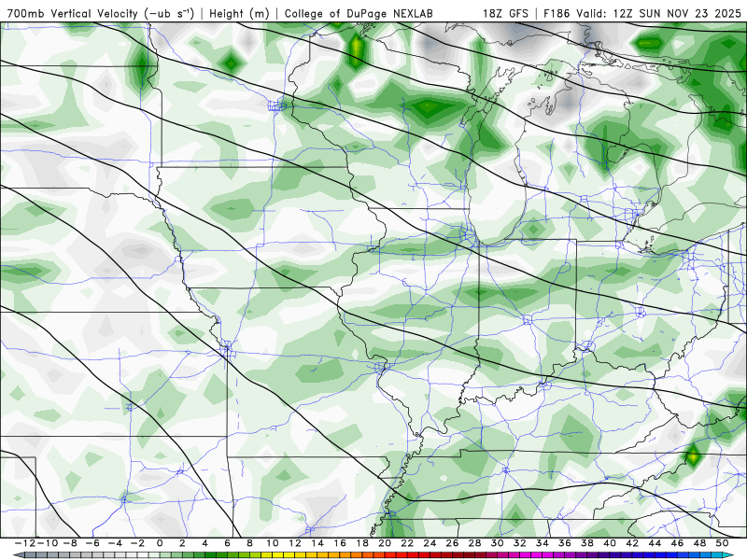Select the "16" color scale label
747x560 pixels.
click(x=340, y=543)
